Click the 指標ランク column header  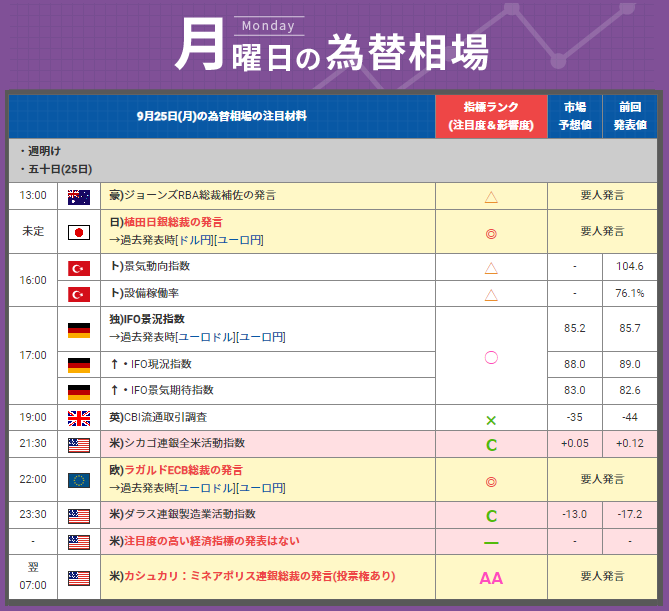pos(491,116)
